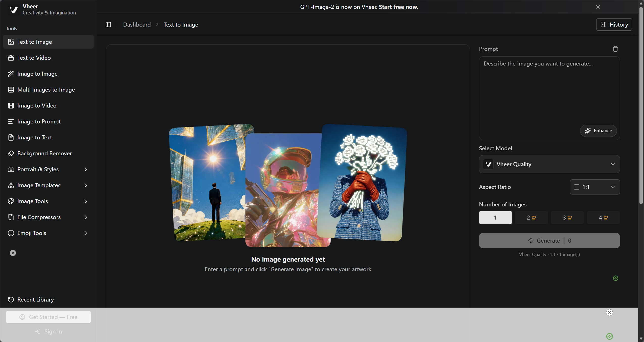Open the Image to Prompt tool
The image size is (644, 342).
(48, 121)
